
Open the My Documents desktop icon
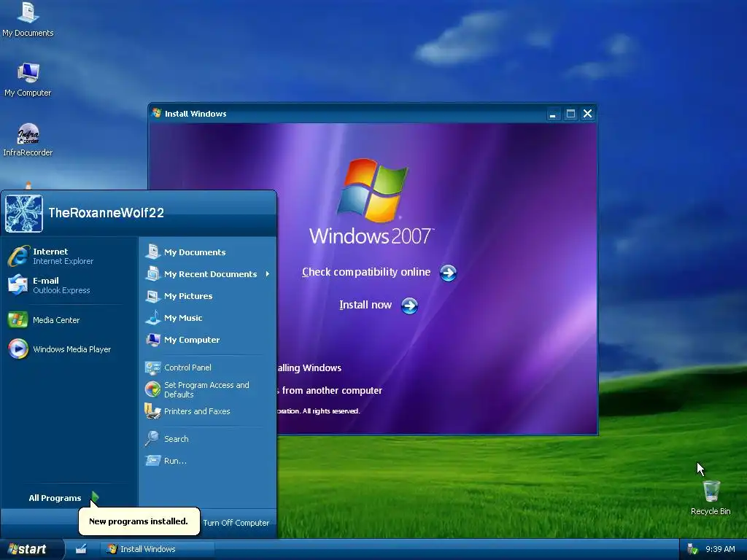coord(28,19)
